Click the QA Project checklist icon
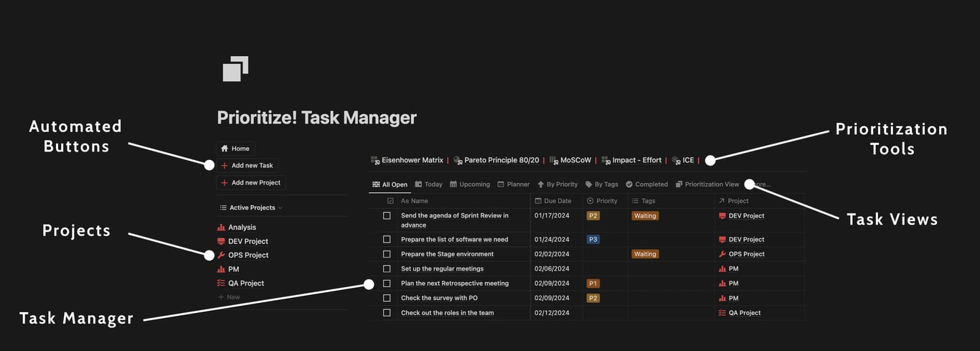 [x=221, y=284]
